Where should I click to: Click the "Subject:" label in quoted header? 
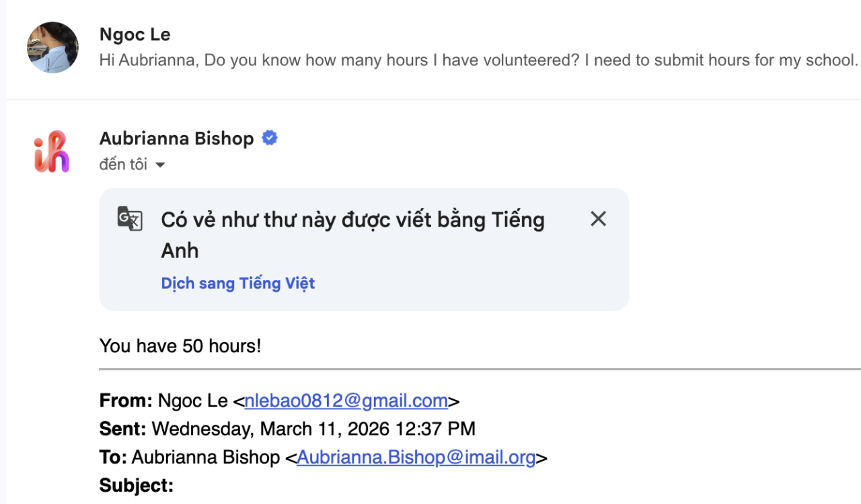pos(136,485)
